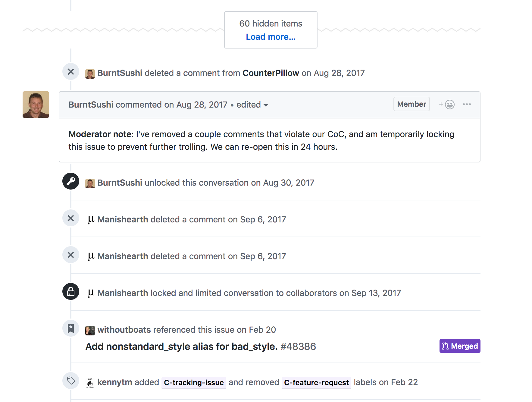Open the three-dot comment options menu

(x=467, y=104)
